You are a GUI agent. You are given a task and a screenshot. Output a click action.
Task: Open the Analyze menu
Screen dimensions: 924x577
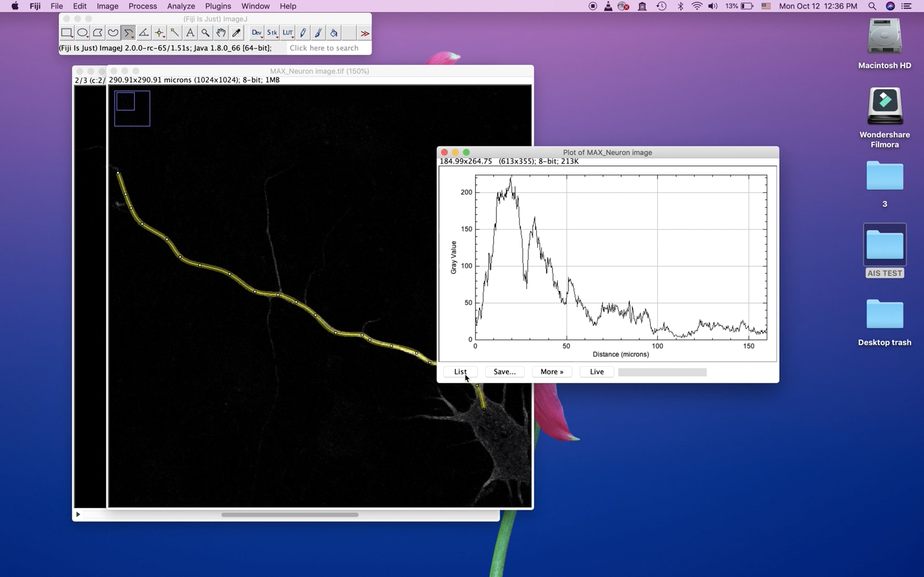tap(181, 6)
